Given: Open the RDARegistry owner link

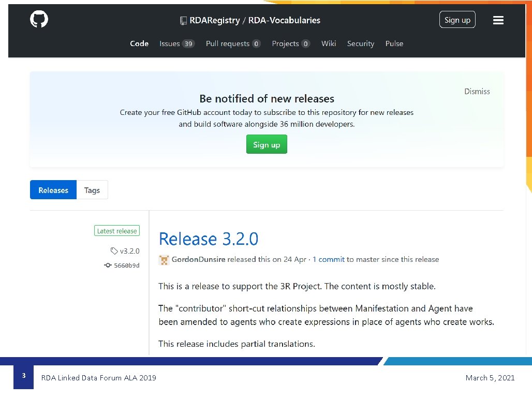Looking at the screenshot, I should (214, 20).
